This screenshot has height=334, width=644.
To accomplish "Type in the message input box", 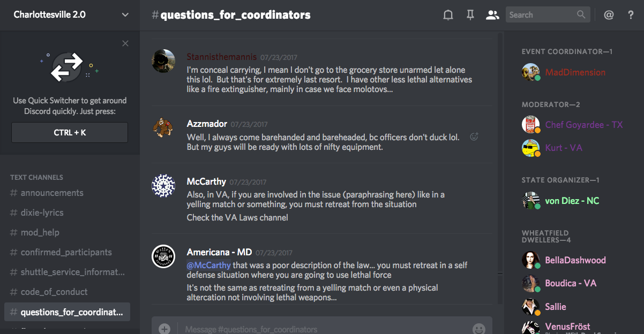I will tap(321, 329).
